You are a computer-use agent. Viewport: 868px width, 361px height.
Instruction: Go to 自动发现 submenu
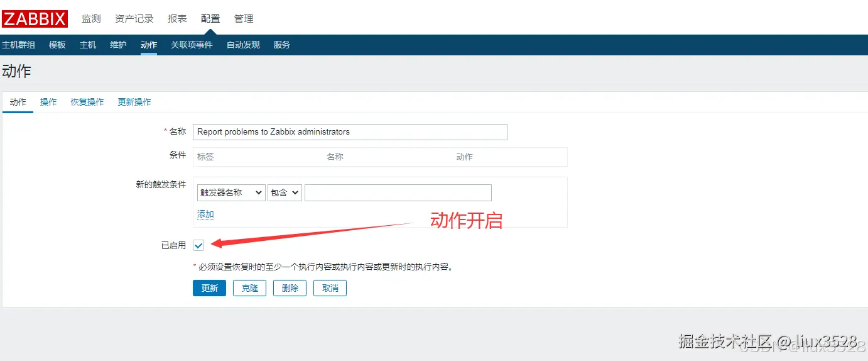243,45
